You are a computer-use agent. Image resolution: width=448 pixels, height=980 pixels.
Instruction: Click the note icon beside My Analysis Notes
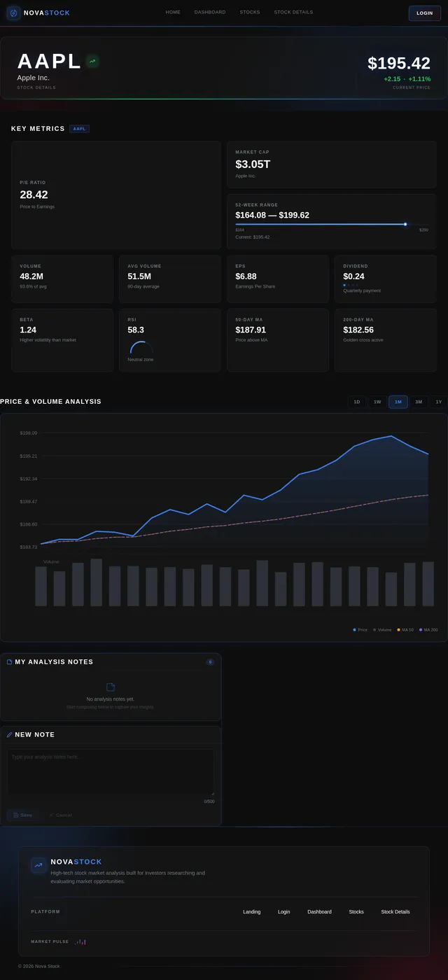pyautogui.click(x=10, y=662)
